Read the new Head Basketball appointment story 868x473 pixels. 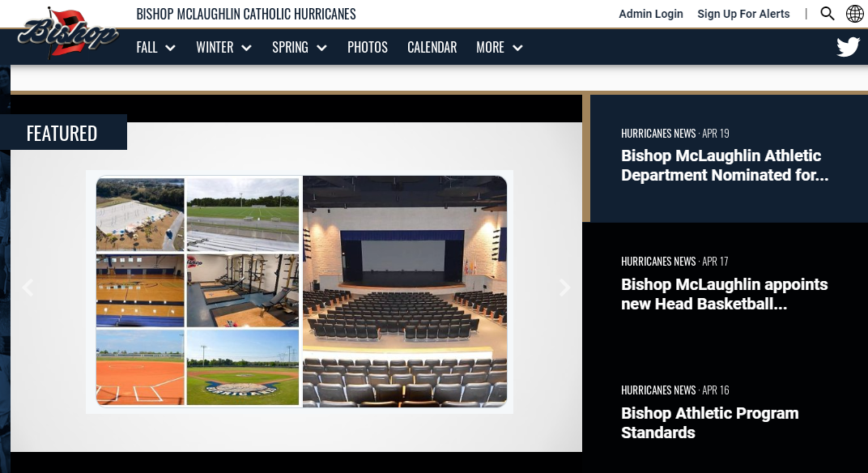(x=724, y=294)
